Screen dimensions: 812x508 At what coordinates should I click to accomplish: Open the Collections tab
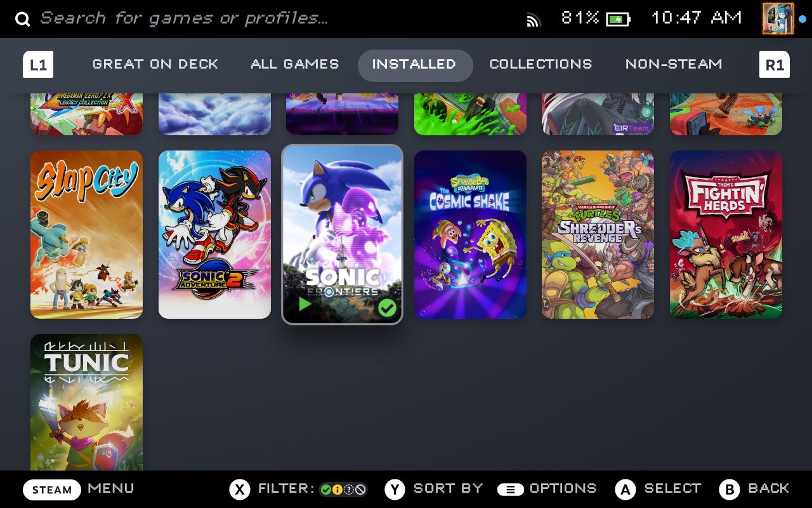[x=540, y=64]
